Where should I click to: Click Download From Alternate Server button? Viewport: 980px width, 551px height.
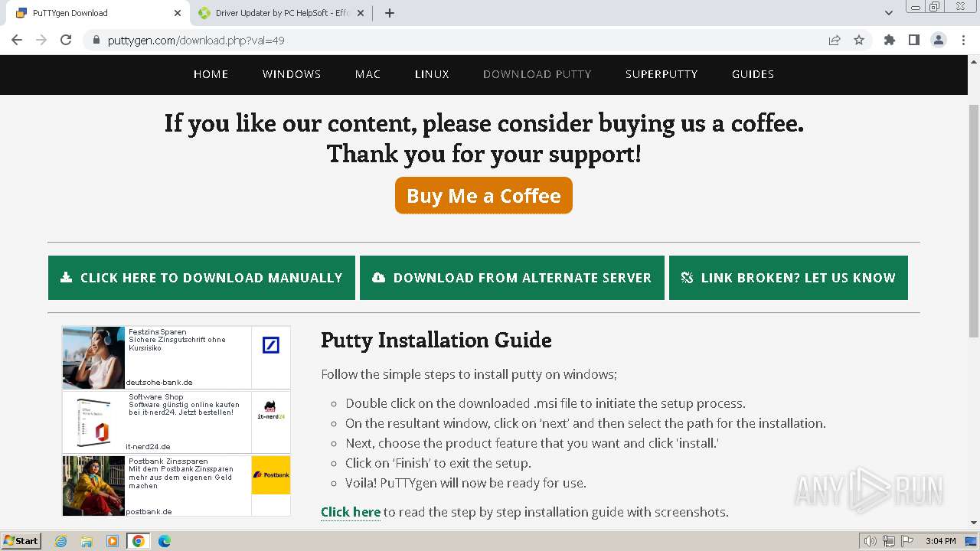[x=512, y=278]
